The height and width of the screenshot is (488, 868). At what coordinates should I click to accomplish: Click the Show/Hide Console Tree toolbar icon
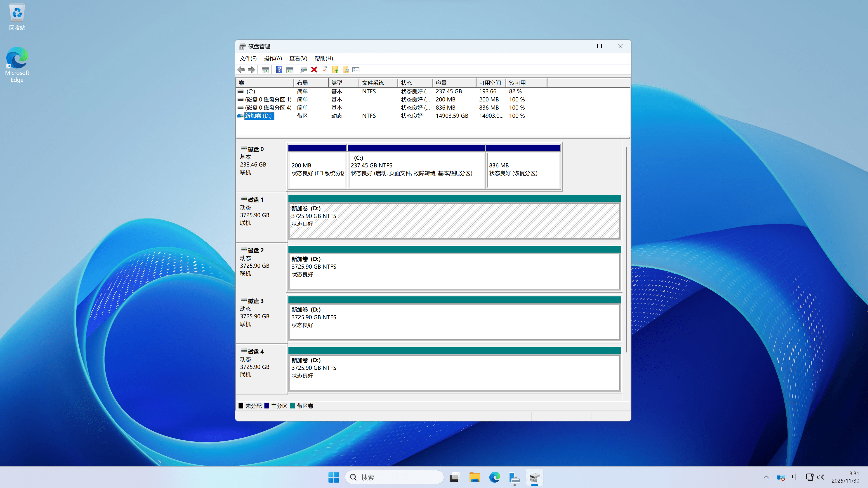(265, 70)
